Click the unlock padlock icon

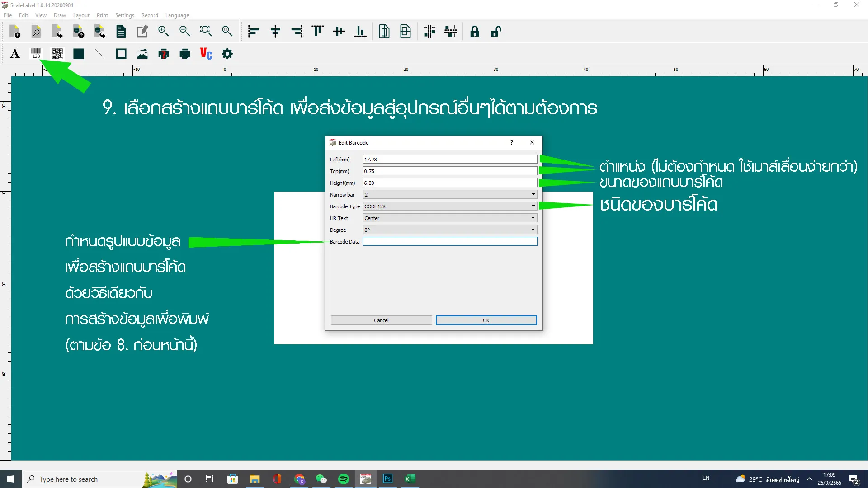click(x=496, y=31)
